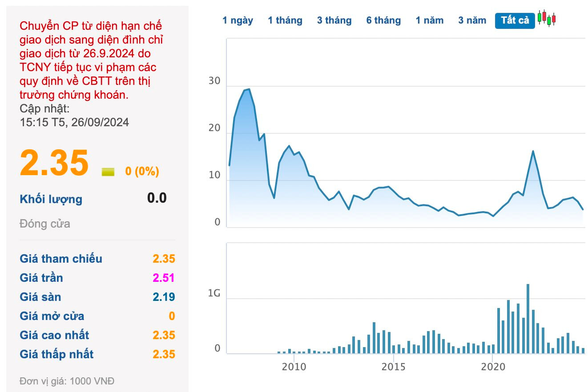Viewport: 588px width, 392px height.
Task: Click the 2020 label on time axis
Action: click(493, 367)
